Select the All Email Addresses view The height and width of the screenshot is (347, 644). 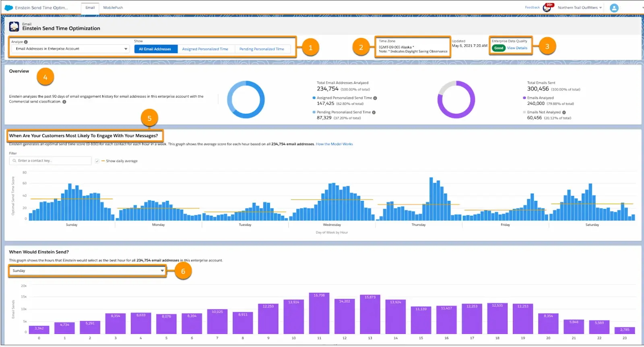click(155, 49)
